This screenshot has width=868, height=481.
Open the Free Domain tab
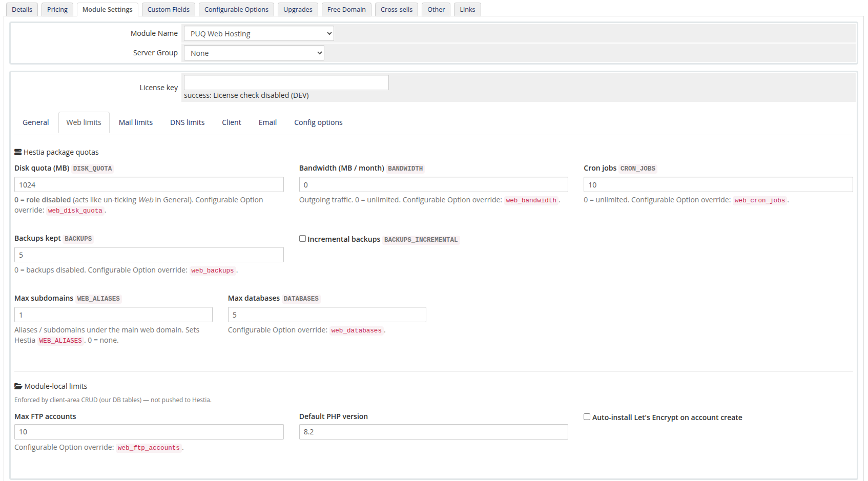(346, 9)
